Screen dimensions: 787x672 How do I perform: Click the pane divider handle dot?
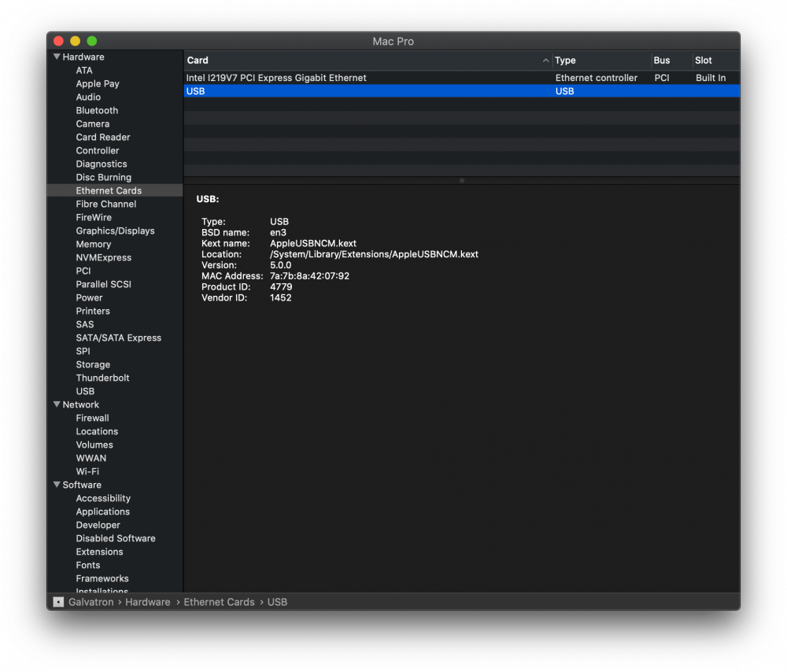(462, 180)
